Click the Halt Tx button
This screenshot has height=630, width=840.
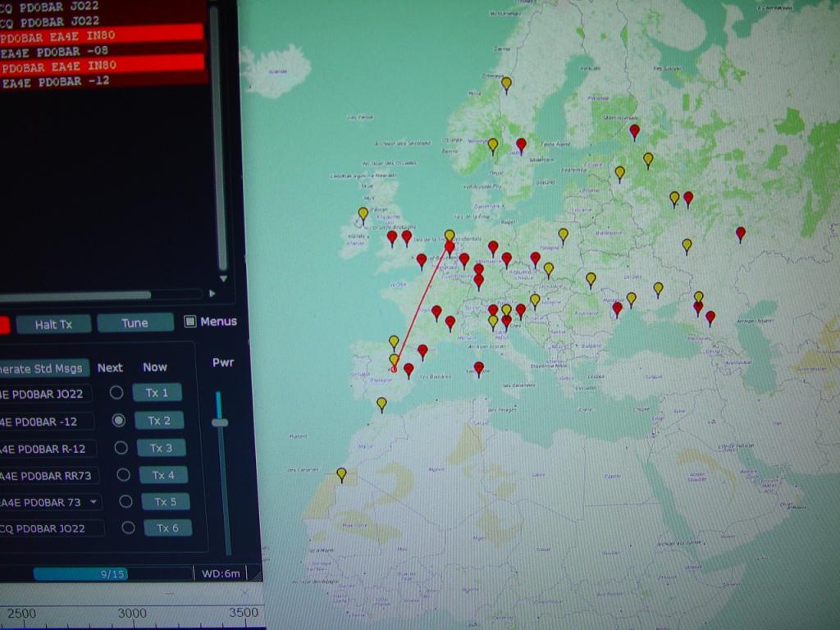(x=53, y=324)
